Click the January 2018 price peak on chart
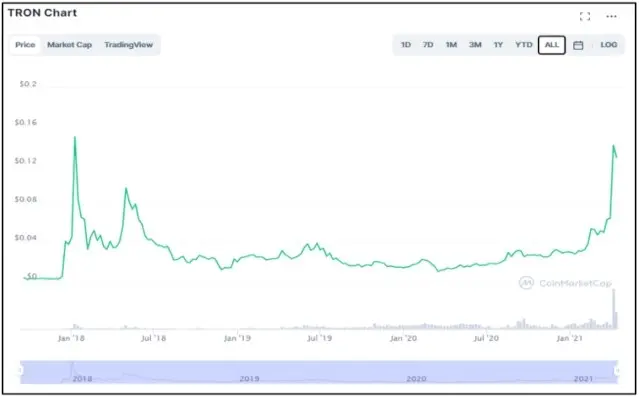 click(x=75, y=137)
